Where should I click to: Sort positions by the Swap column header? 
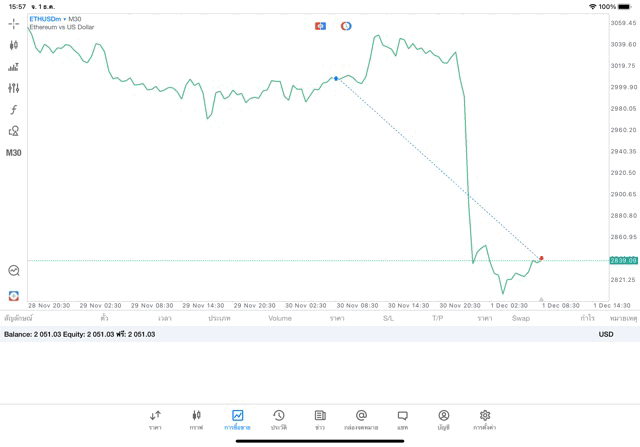click(521, 318)
